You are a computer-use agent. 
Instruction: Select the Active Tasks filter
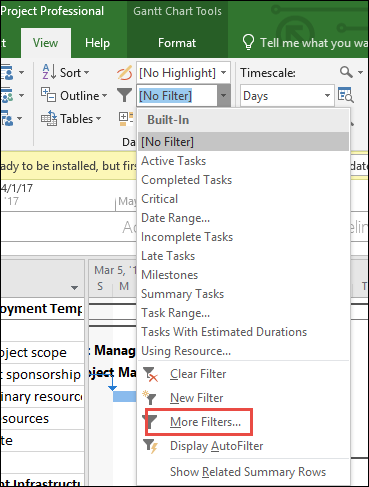click(x=244, y=161)
